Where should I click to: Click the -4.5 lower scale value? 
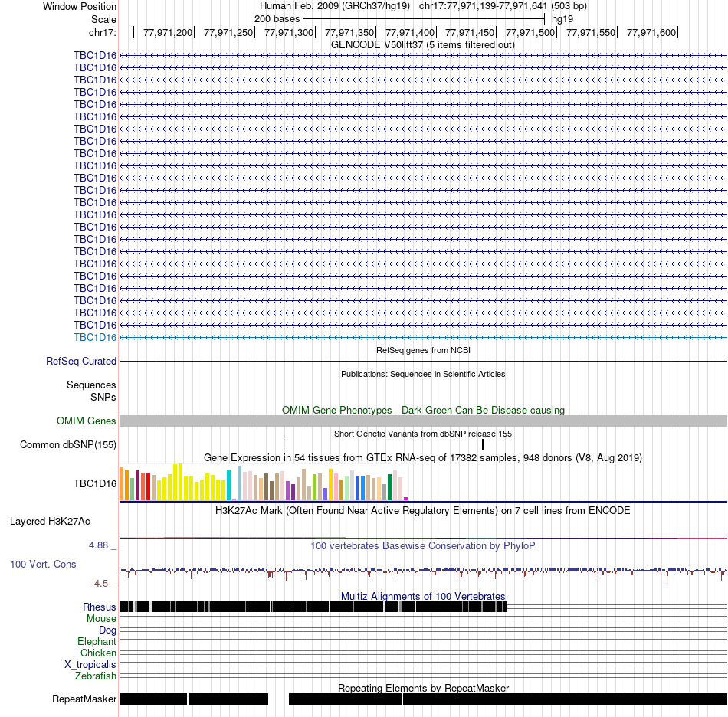point(100,584)
